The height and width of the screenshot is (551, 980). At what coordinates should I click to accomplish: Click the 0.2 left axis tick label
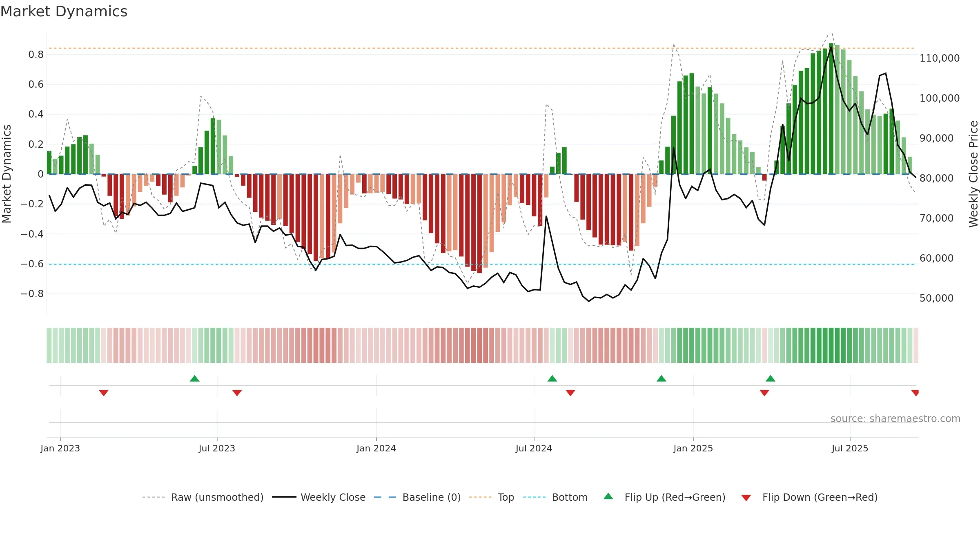tap(36, 144)
